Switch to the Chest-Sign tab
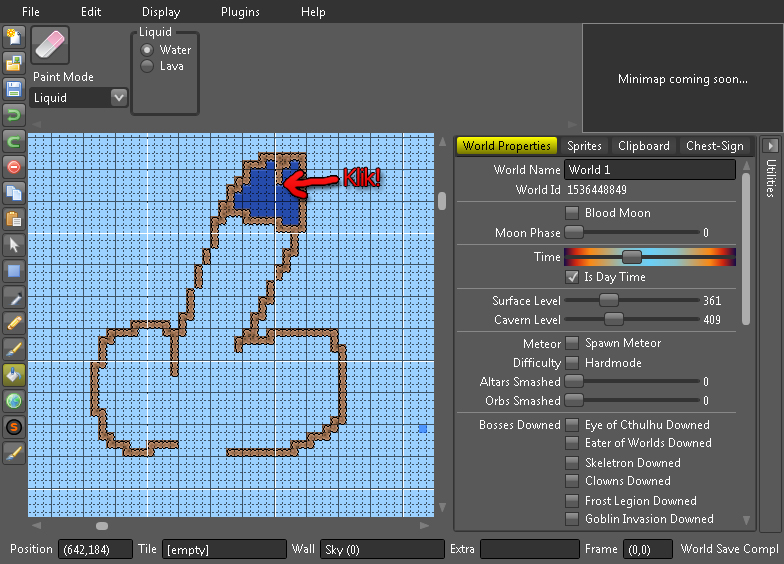The image size is (784, 564). pos(714,146)
